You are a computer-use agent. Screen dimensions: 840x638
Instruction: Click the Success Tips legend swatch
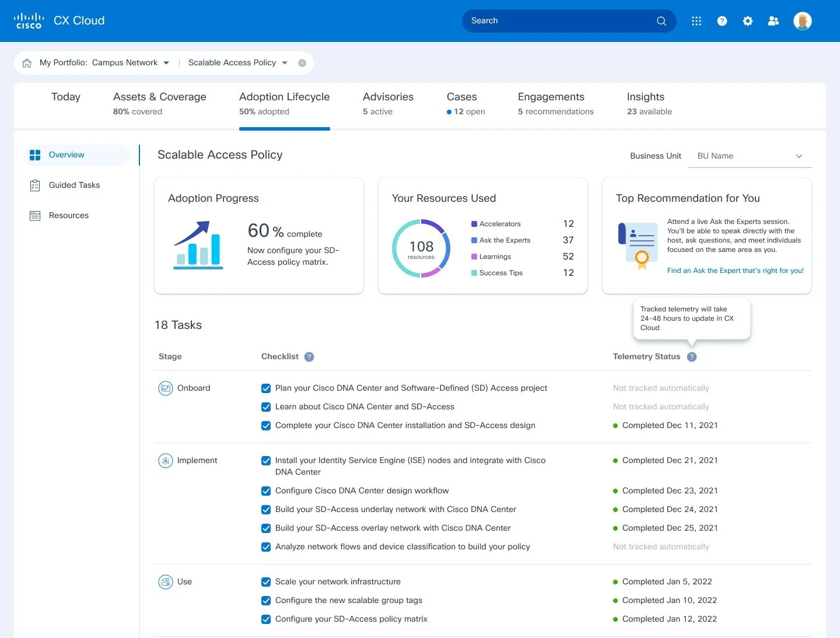pos(474,273)
